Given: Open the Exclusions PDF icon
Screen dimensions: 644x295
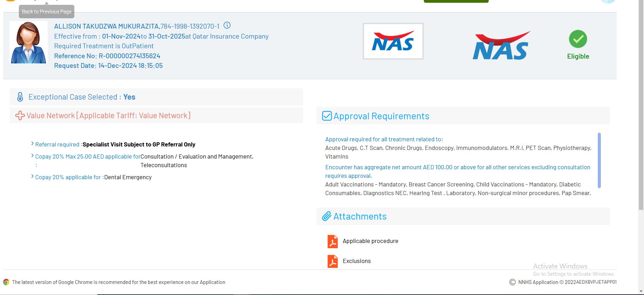Looking at the screenshot, I should pyautogui.click(x=333, y=261).
